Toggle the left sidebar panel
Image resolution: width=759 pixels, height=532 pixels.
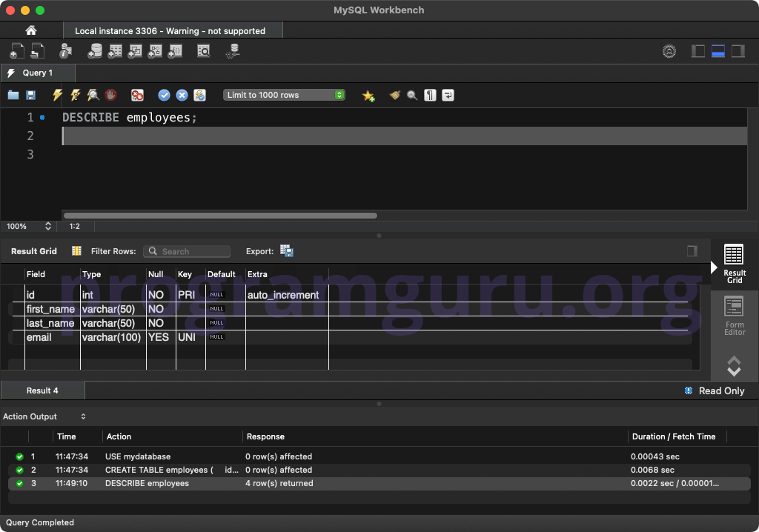(x=698, y=51)
